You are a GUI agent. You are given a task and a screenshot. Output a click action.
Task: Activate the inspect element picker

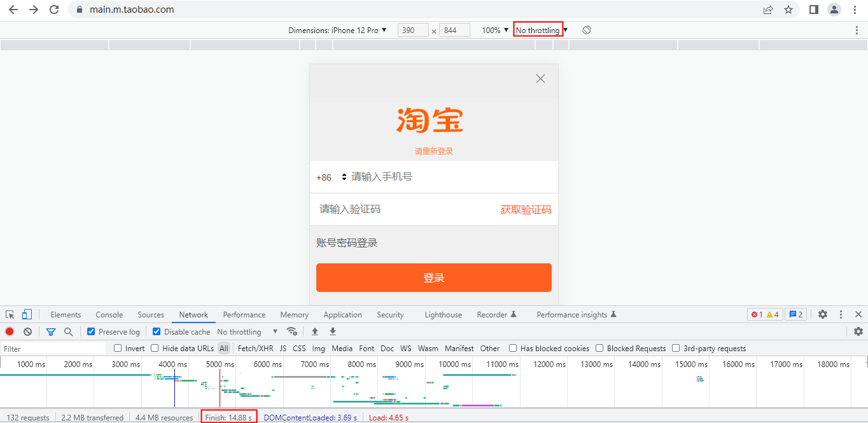tap(10, 314)
